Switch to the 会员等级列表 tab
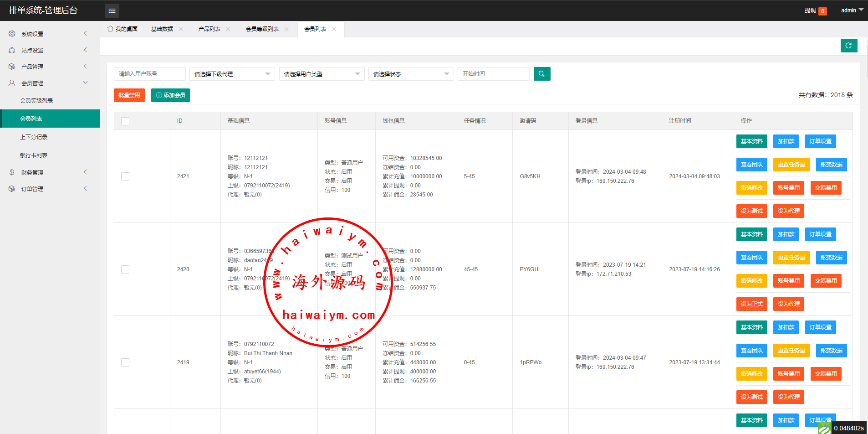The image size is (868, 434). pyautogui.click(x=262, y=29)
